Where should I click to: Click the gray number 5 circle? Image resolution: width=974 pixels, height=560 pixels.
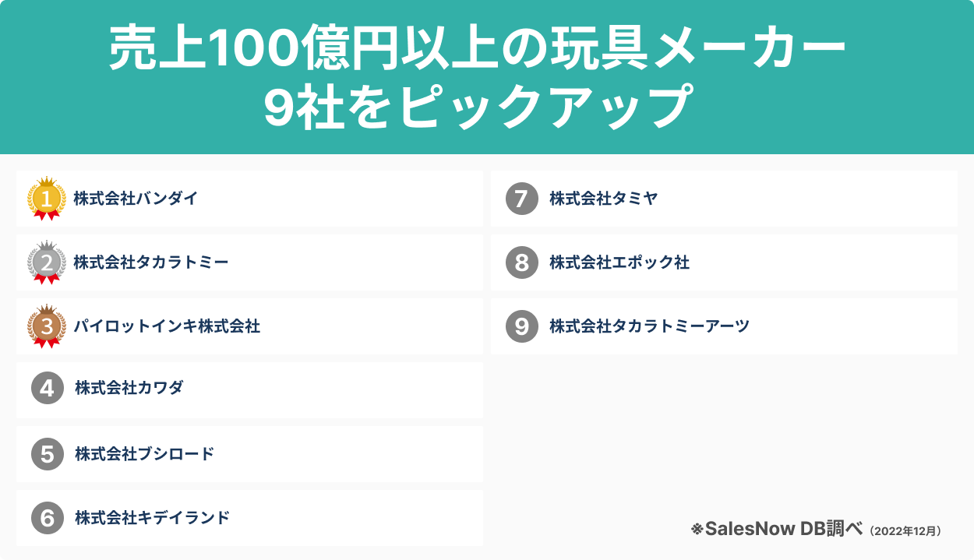tap(47, 453)
